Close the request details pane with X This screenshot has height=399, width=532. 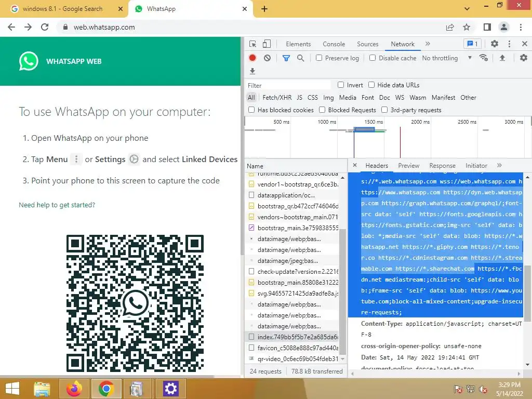point(354,165)
